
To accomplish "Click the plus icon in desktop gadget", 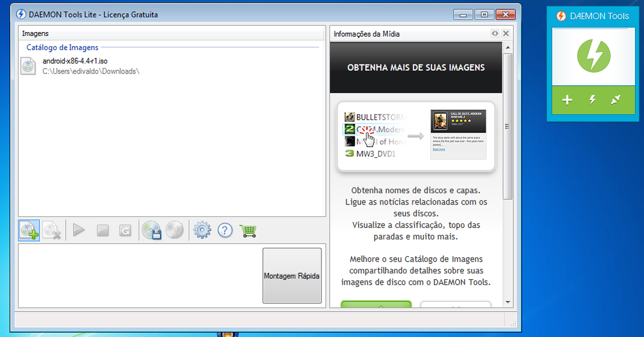I will 568,100.
